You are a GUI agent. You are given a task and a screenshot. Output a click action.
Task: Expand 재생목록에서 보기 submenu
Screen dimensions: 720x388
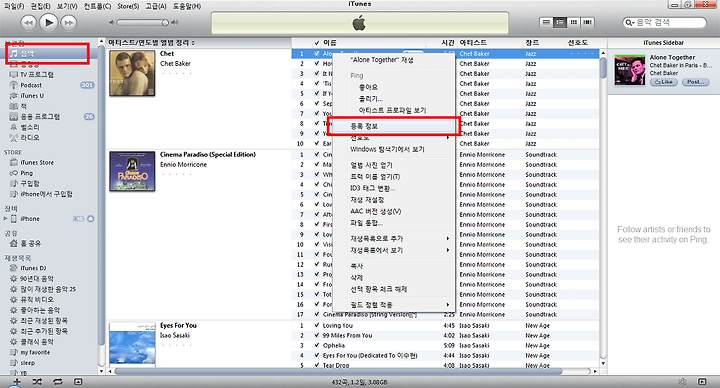click(394, 250)
